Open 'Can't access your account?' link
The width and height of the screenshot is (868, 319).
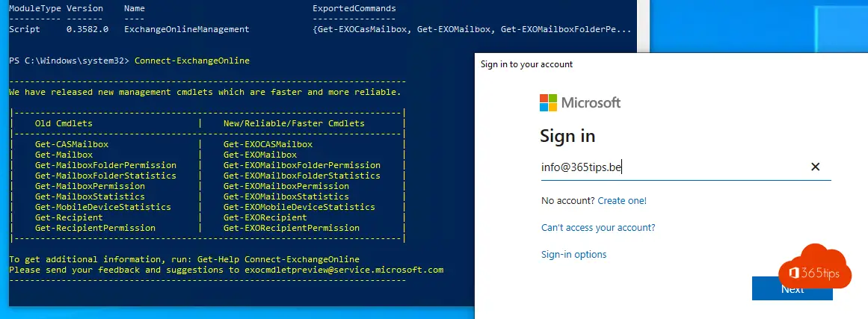click(x=598, y=227)
